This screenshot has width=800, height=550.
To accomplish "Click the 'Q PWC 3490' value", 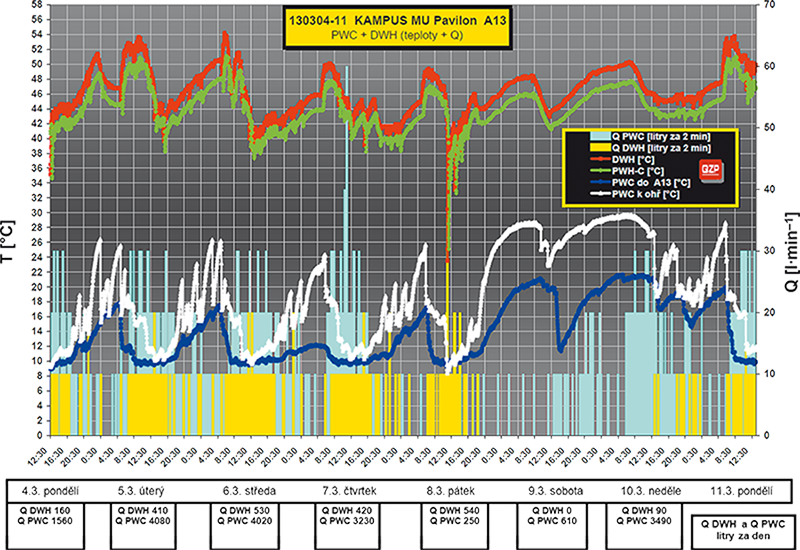I will click(644, 521).
